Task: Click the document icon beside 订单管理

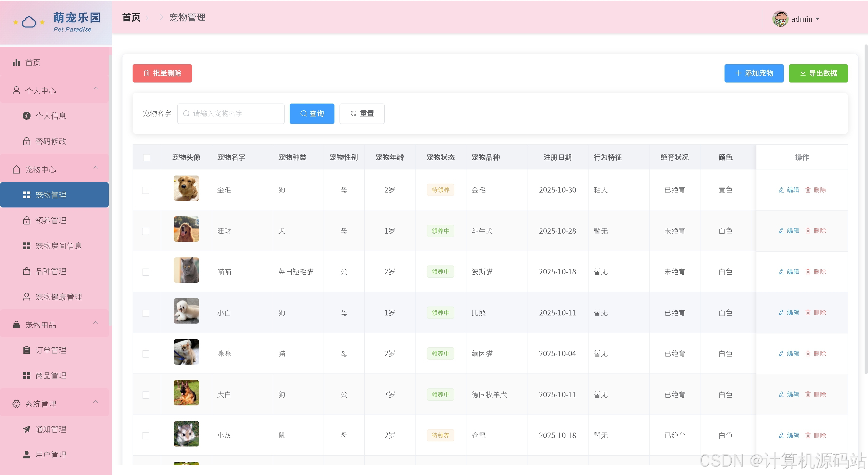Action: (26, 350)
